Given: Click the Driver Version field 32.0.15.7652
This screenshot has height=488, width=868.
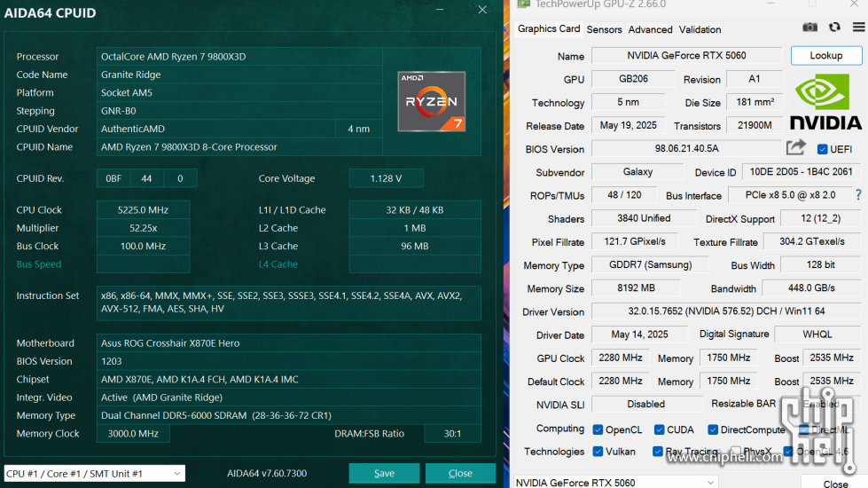Looking at the screenshot, I should [x=726, y=311].
